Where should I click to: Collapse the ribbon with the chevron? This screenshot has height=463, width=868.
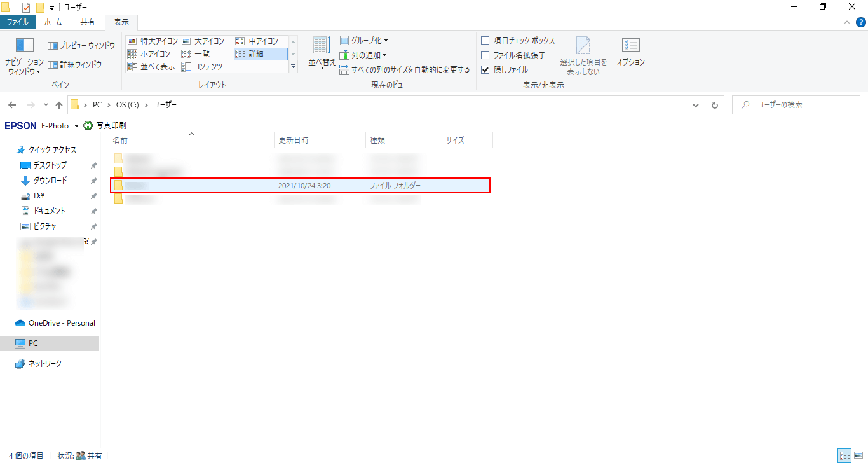pos(847,22)
